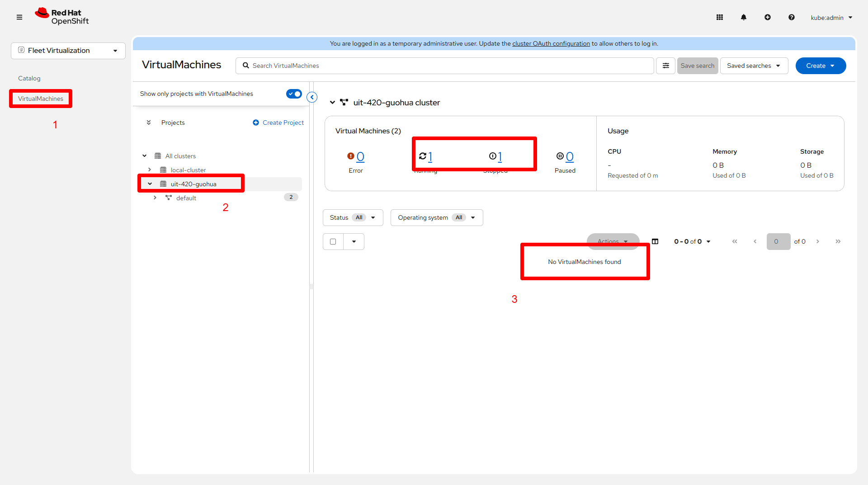Open the Operating system filter dropdown

pyautogui.click(x=437, y=217)
